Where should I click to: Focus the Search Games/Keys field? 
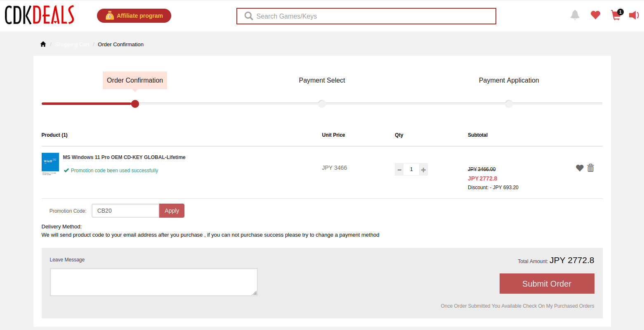click(366, 16)
